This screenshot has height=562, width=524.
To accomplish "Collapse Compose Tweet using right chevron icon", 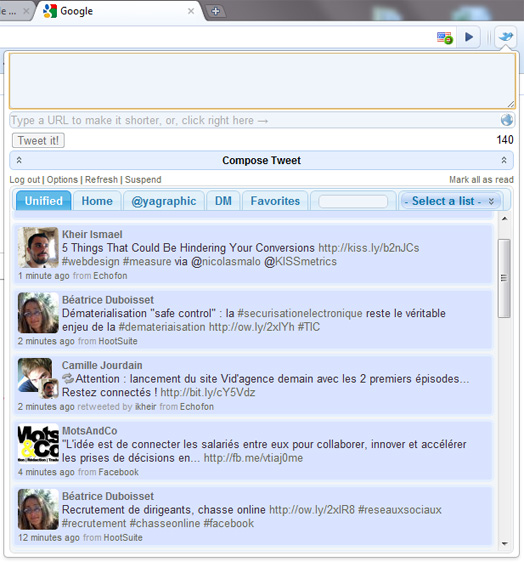I will click(504, 160).
